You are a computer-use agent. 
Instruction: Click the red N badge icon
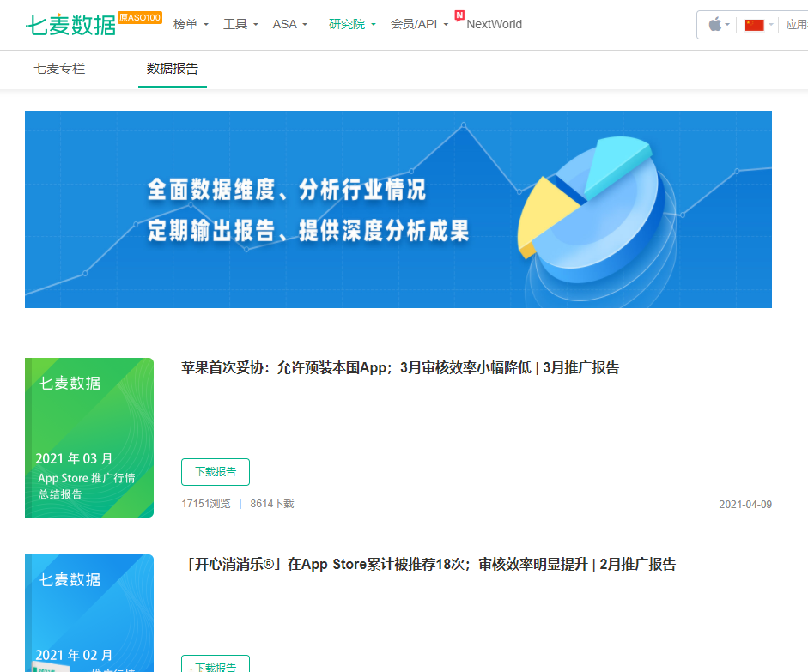pyautogui.click(x=459, y=15)
